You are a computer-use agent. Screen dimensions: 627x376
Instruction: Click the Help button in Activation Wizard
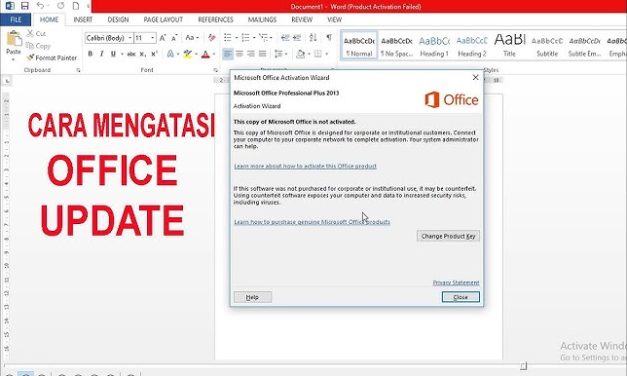pyautogui.click(x=252, y=297)
